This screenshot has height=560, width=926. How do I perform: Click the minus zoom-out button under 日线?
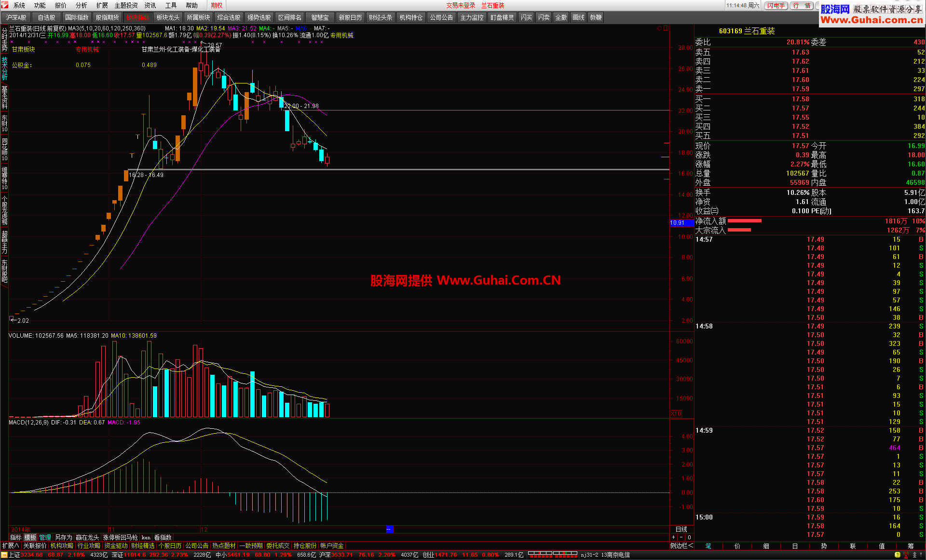681,537
